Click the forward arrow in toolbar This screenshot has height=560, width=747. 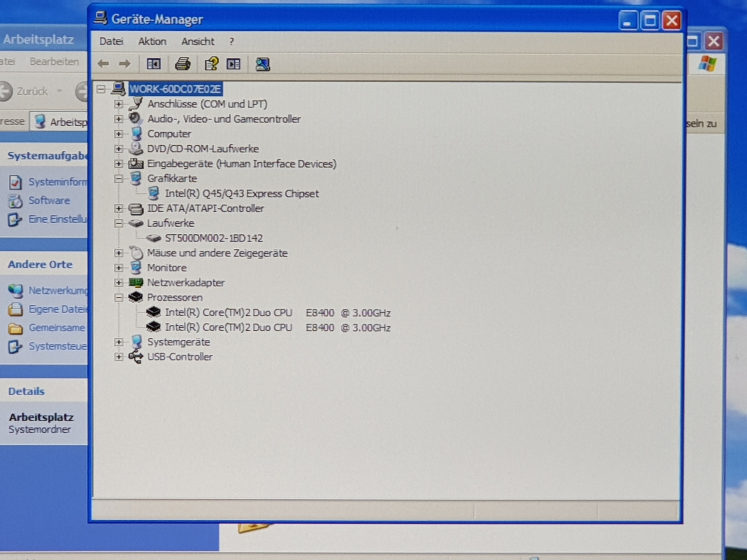(x=124, y=64)
